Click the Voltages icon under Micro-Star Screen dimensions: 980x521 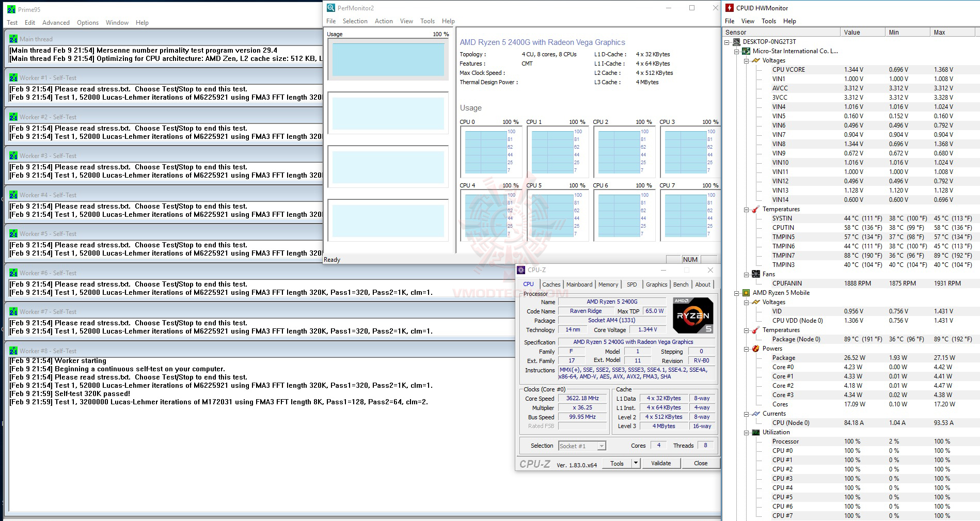point(756,60)
